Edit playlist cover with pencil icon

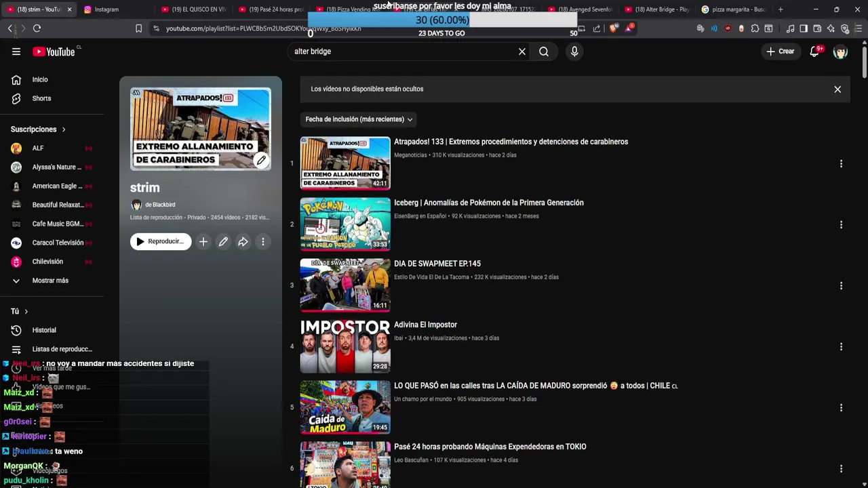click(261, 161)
